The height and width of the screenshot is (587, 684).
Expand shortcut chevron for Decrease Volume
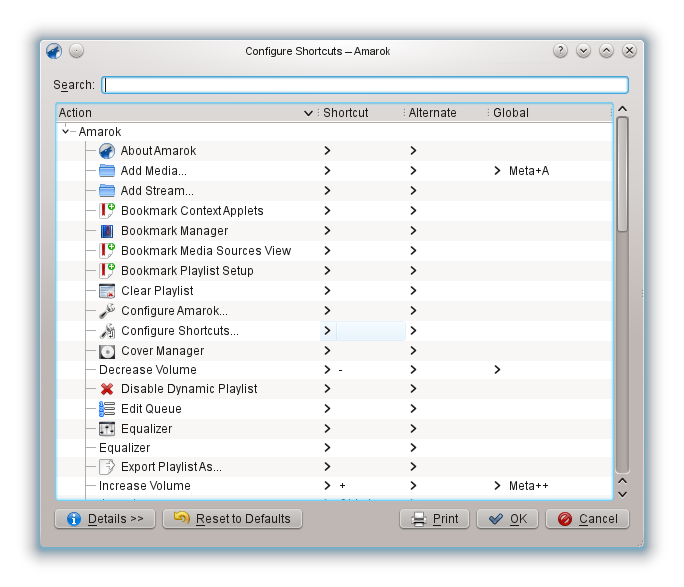click(x=328, y=370)
